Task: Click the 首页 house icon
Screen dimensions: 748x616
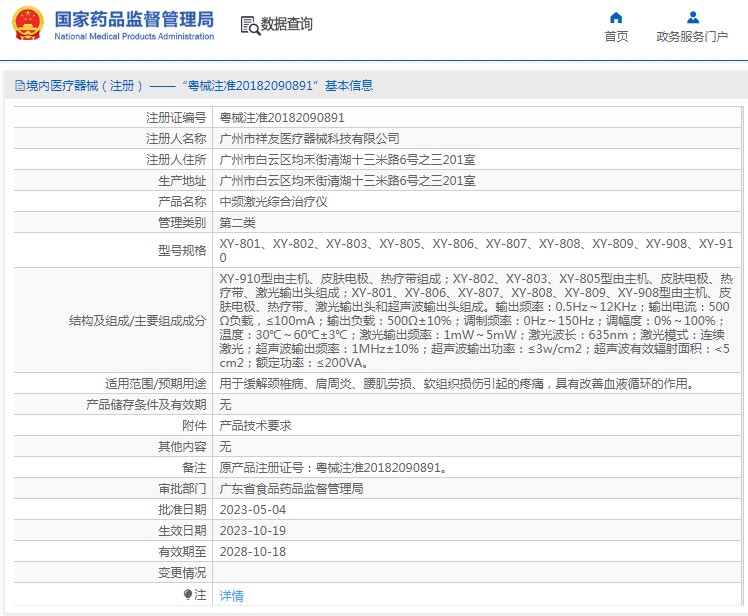Action: tap(616, 17)
